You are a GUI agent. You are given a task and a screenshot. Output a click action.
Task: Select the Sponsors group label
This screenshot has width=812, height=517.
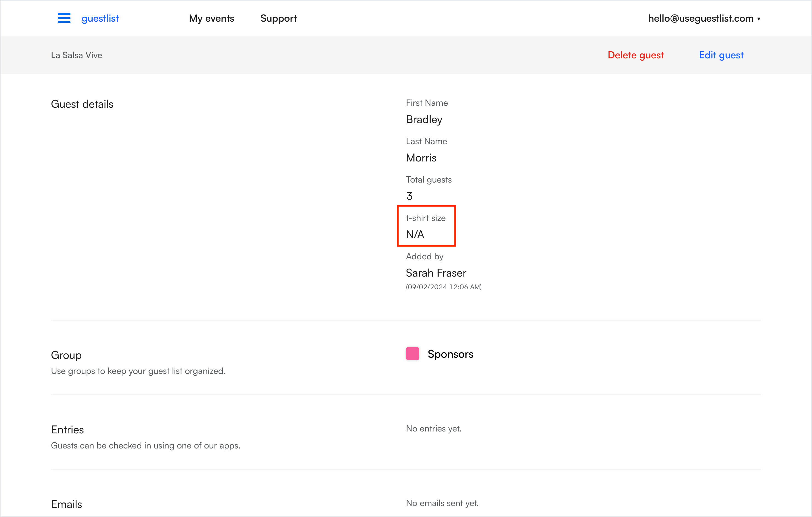(x=450, y=354)
